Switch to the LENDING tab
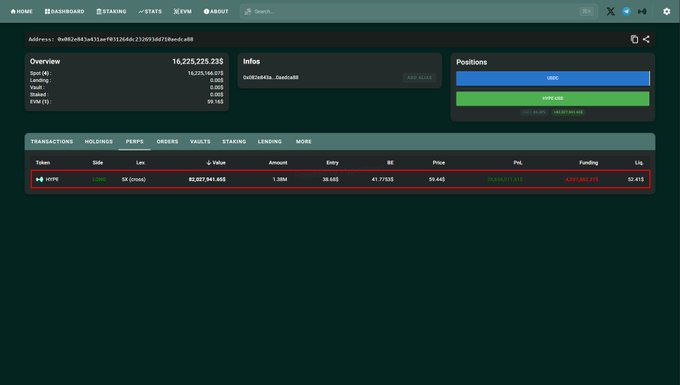 pos(270,142)
